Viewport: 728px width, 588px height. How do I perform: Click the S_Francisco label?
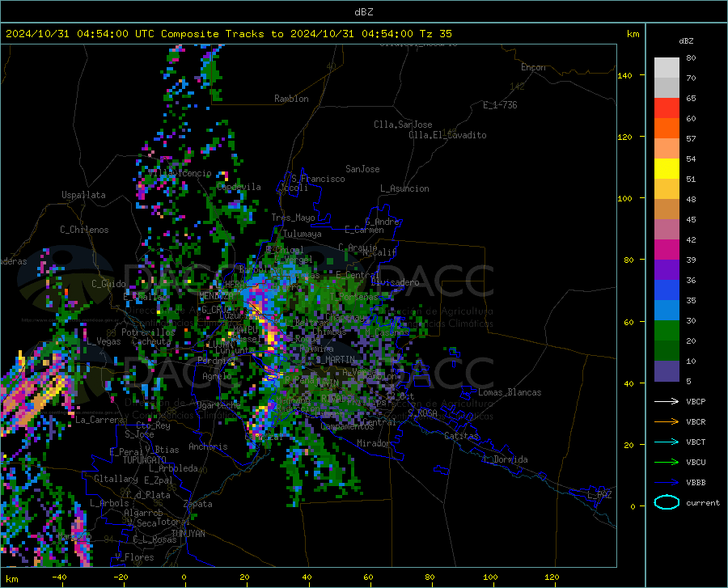pos(318,179)
